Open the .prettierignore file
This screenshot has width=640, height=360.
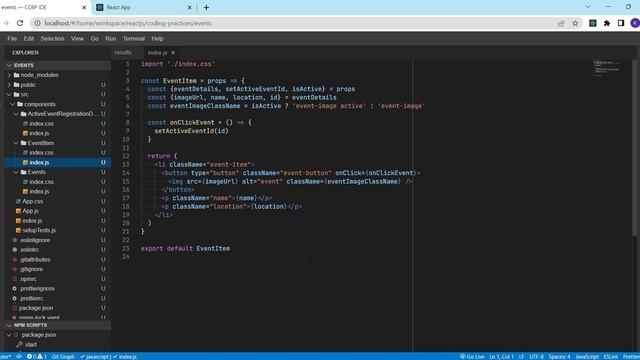click(x=37, y=289)
